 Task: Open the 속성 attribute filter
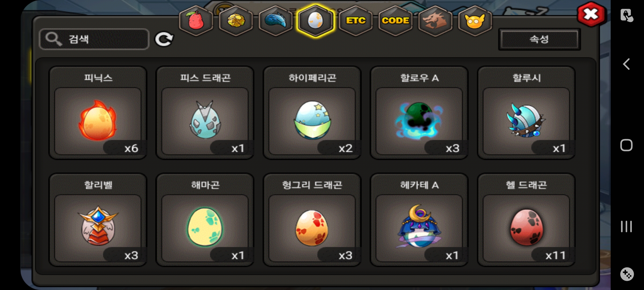tap(539, 39)
